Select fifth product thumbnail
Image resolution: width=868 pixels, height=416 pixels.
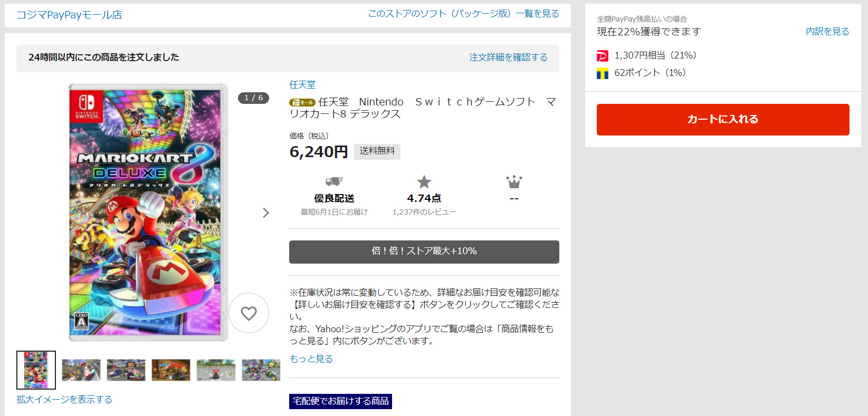tap(216, 370)
